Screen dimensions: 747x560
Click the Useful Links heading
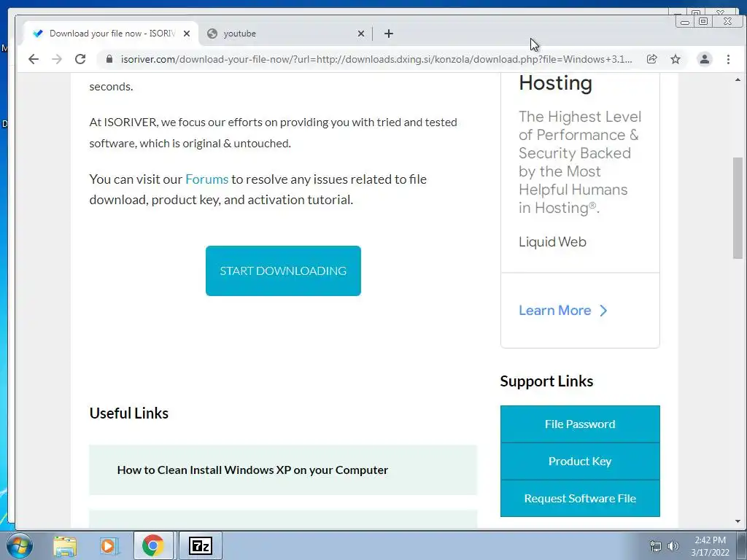[128, 413]
